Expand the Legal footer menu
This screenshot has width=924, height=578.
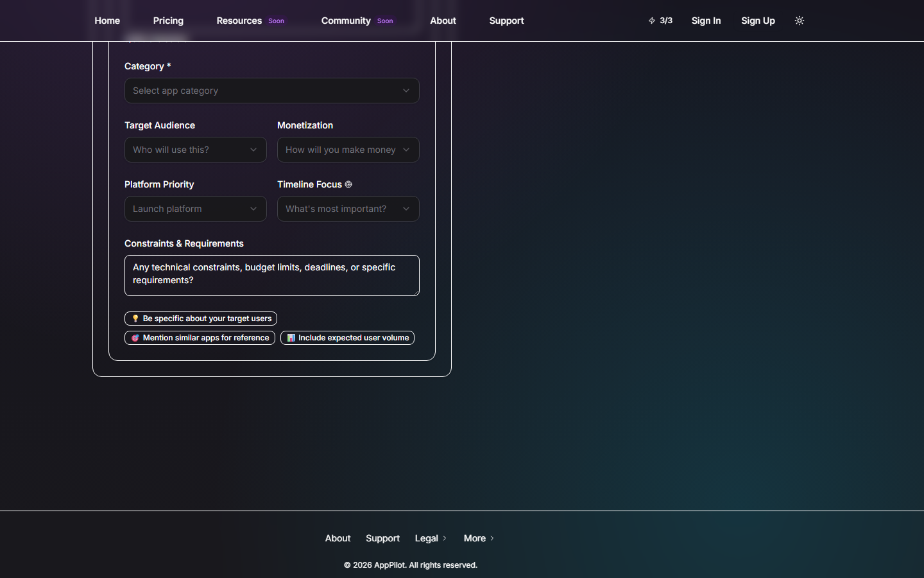pyautogui.click(x=430, y=538)
